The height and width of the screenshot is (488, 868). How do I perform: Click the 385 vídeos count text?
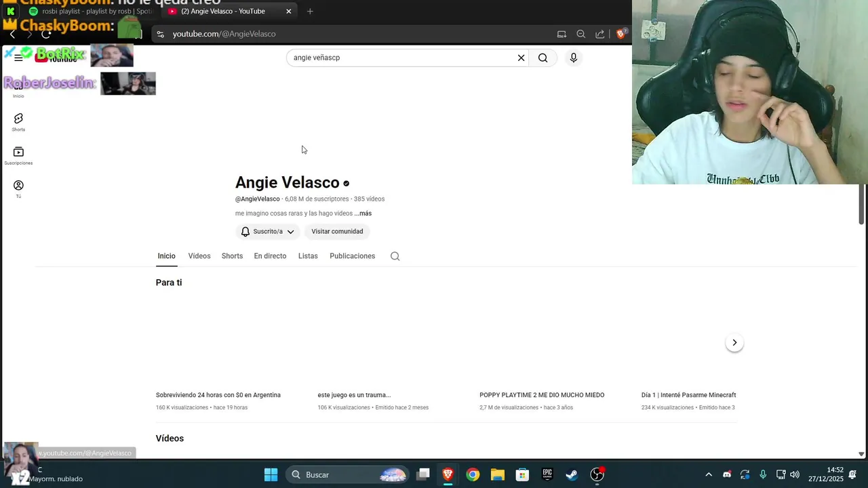pyautogui.click(x=369, y=199)
